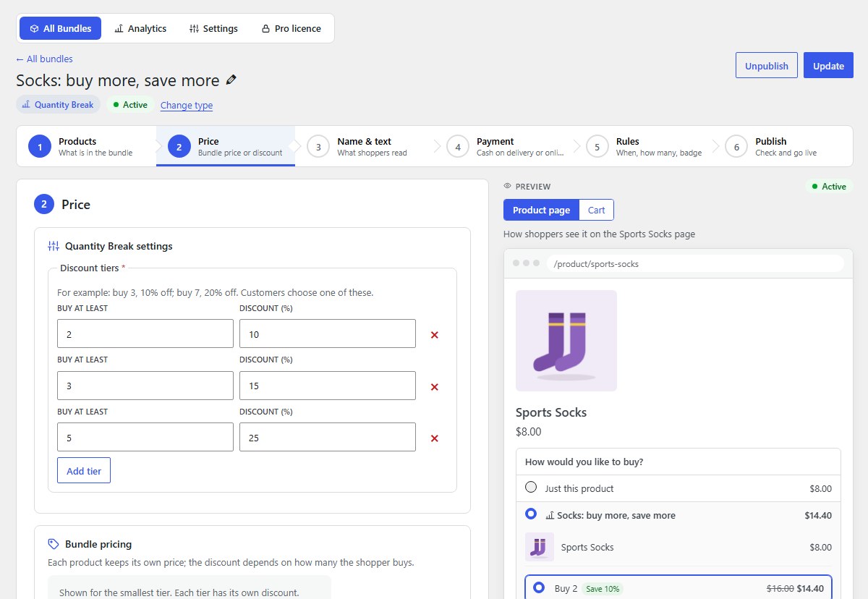Select the 'Just this product' radio option
Viewport: 868px width, 599px height.
click(x=531, y=488)
